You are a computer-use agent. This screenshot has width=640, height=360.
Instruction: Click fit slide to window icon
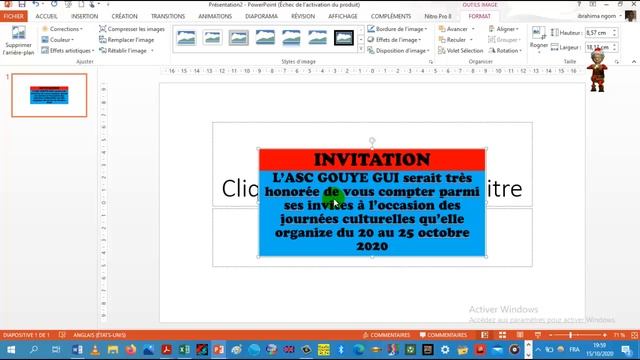634,335
